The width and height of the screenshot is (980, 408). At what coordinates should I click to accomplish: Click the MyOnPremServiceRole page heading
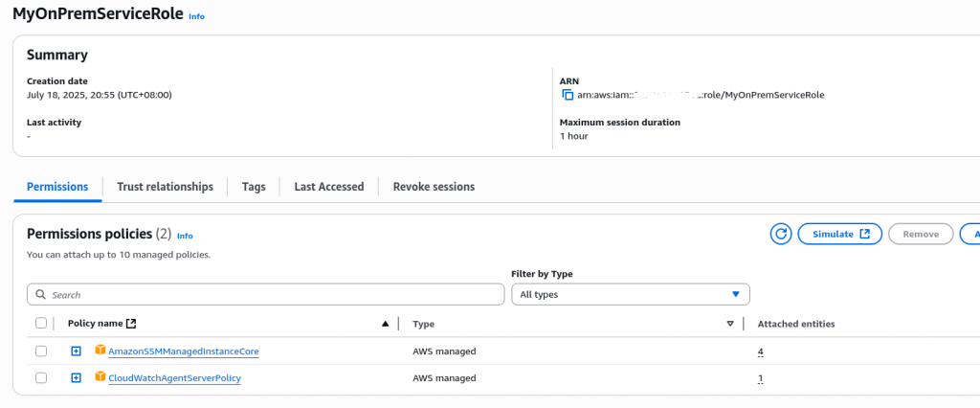[x=99, y=13]
